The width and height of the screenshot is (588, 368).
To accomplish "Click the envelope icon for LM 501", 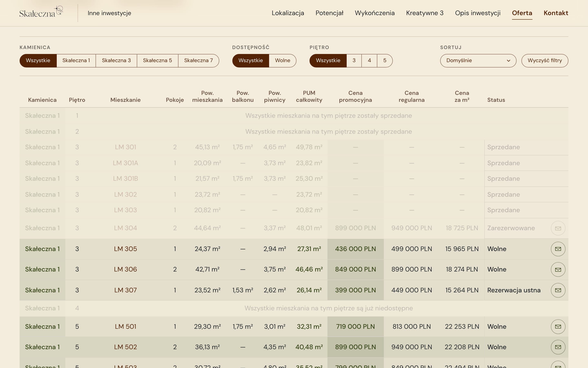I will click(558, 326).
